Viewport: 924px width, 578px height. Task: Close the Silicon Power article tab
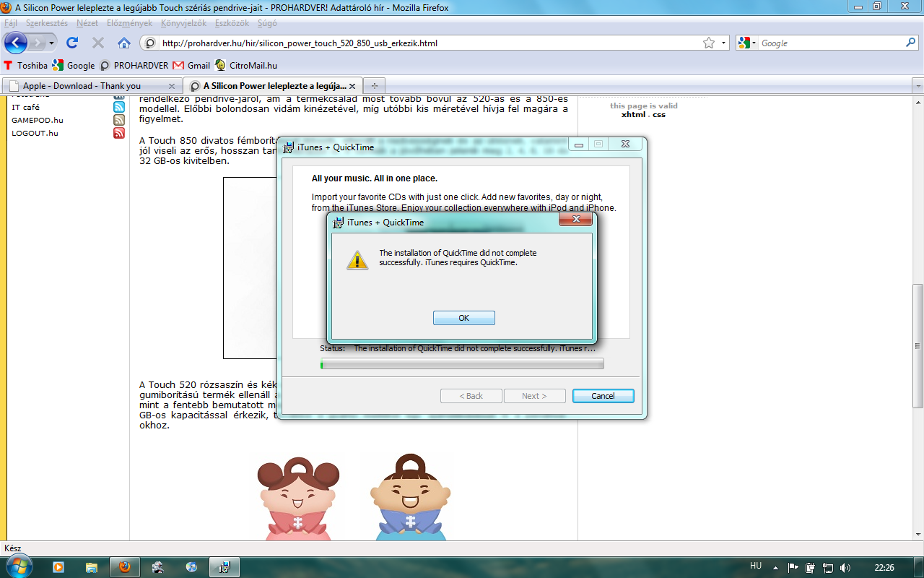pos(354,86)
